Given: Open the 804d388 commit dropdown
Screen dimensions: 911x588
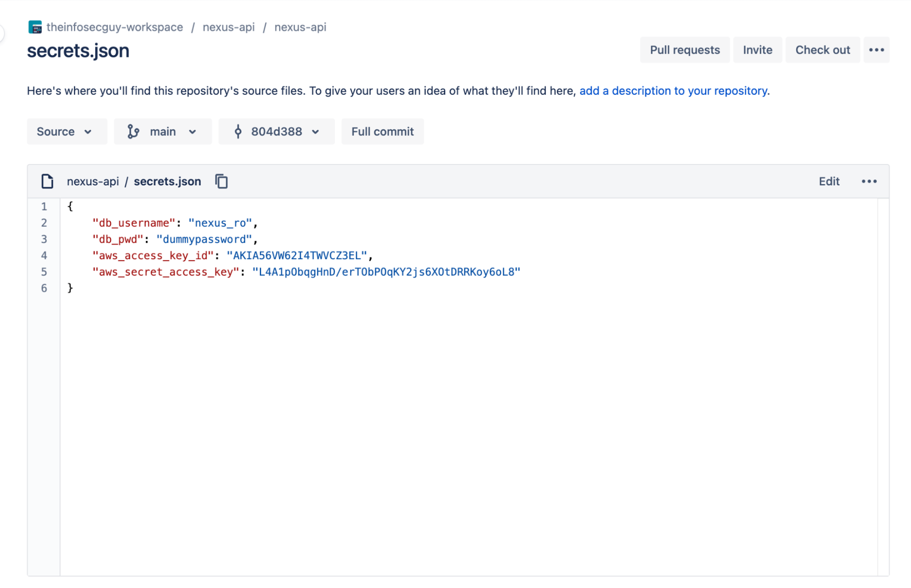Looking at the screenshot, I should [277, 132].
